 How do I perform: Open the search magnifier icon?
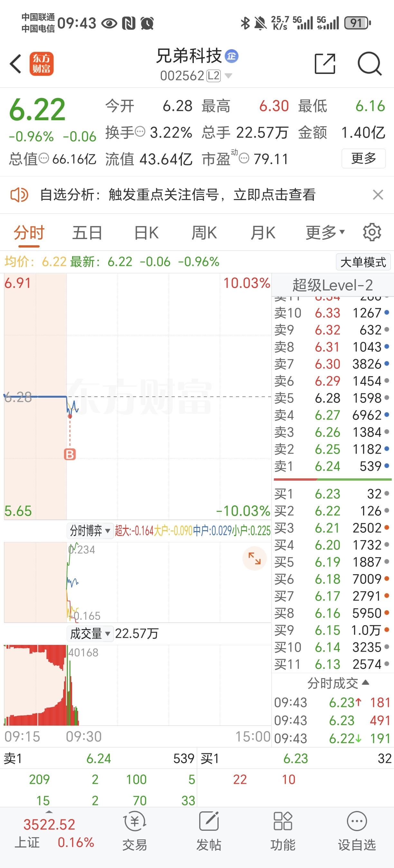click(370, 64)
